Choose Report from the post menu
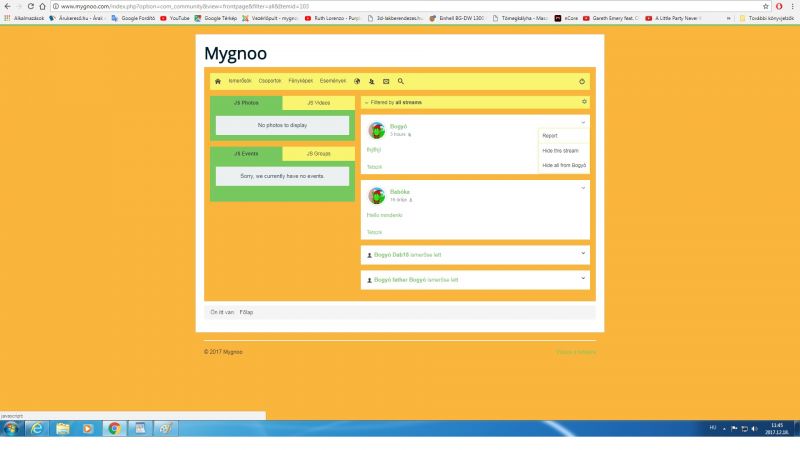 564,136
